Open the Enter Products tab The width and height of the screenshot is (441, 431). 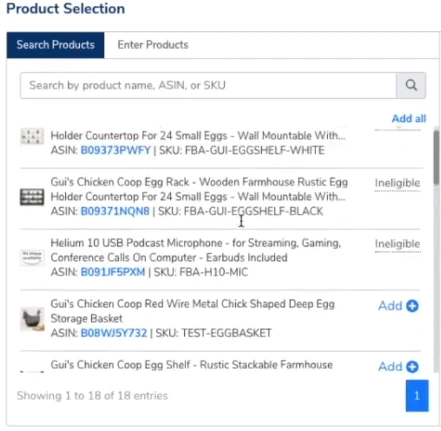(153, 45)
